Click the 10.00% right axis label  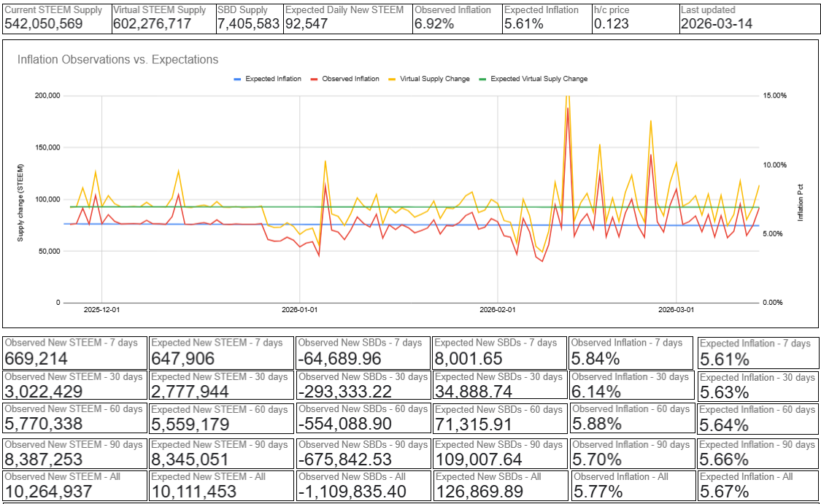pyautogui.click(x=774, y=165)
